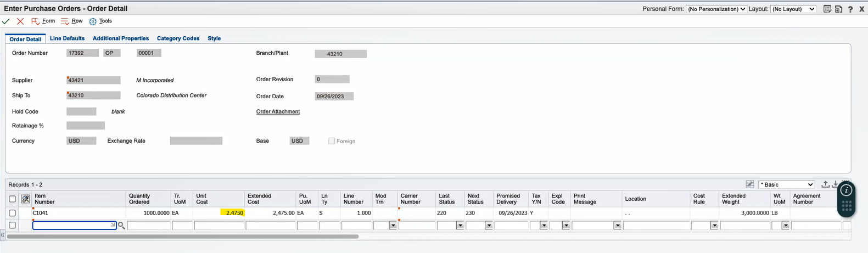This screenshot has height=253, width=868.
Task: Toggle the Foreign checkbox
Action: 332,141
